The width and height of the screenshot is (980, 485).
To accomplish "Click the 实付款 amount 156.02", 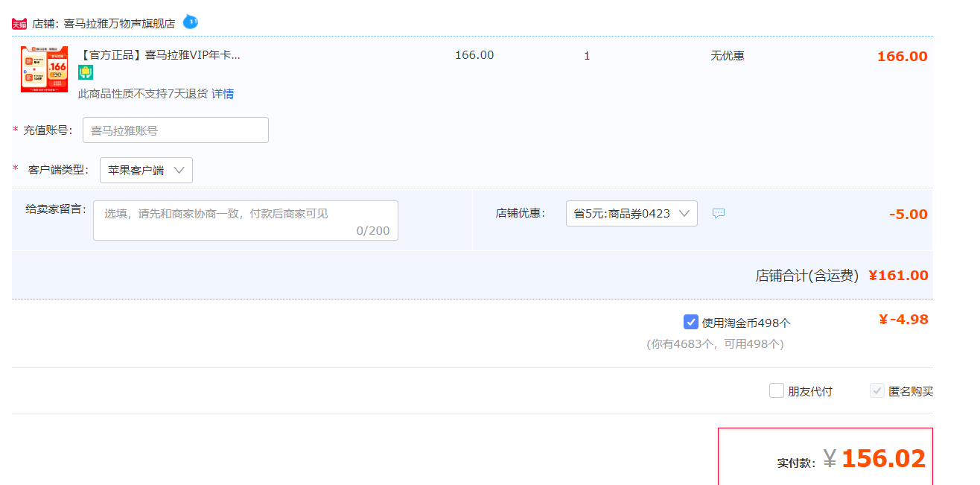I will coord(883,459).
